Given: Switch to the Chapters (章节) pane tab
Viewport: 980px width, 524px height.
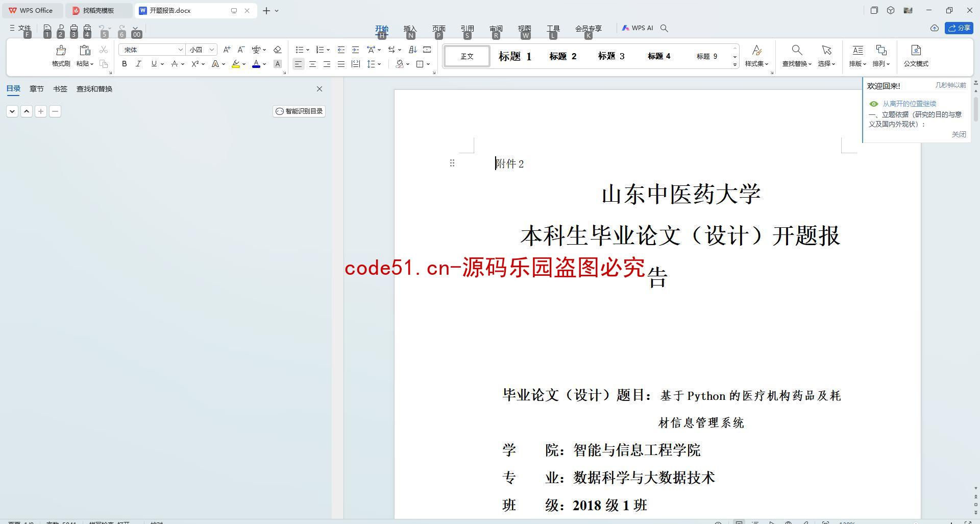Looking at the screenshot, I should [x=36, y=89].
